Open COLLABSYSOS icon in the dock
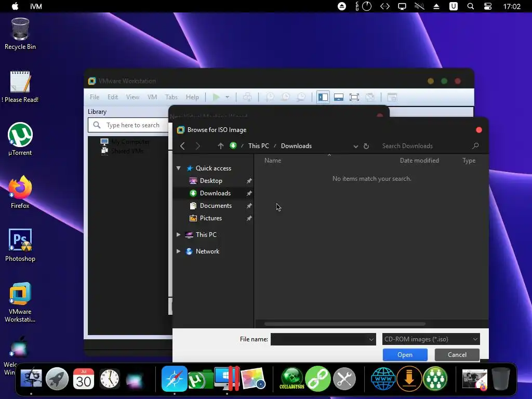Viewport: 532px width, 399px height. coord(292,379)
